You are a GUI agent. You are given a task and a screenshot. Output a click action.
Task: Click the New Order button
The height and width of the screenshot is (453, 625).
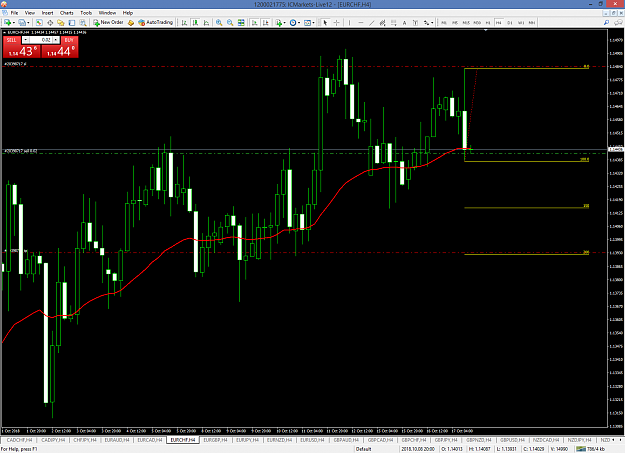(108, 23)
